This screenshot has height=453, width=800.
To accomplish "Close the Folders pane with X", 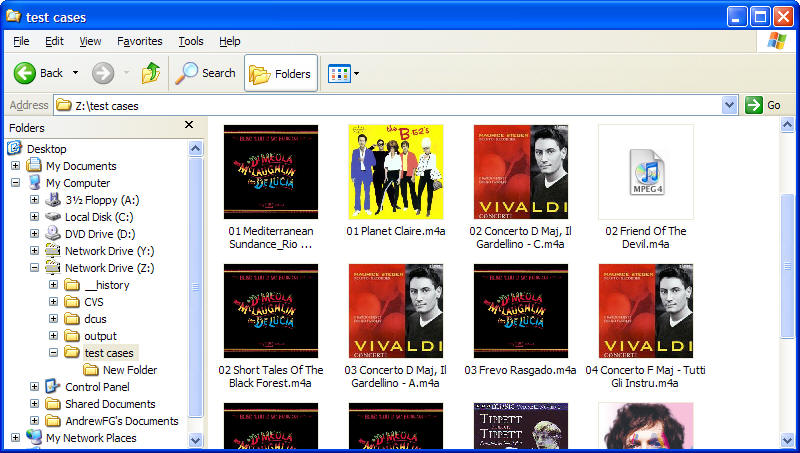I will 189,124.
